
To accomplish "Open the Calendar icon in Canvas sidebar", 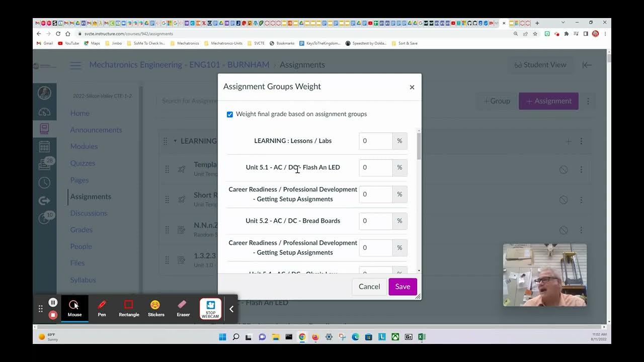I will [44, 146].
